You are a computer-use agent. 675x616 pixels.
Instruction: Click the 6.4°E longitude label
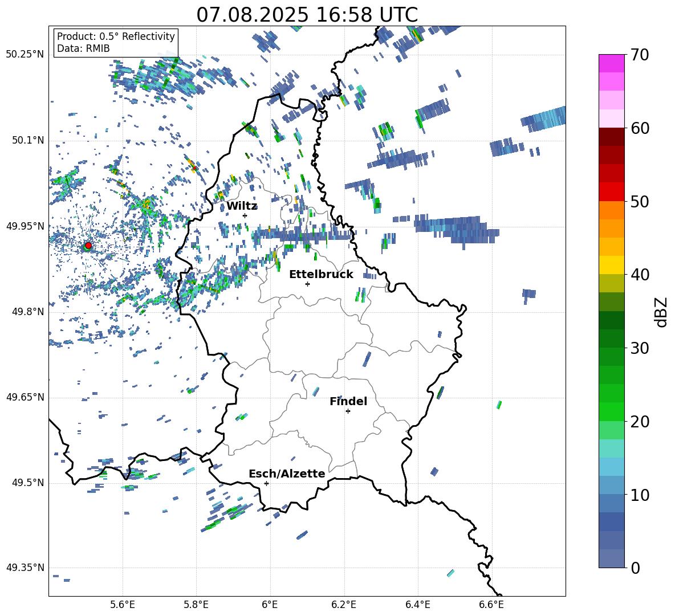click(417, 605)
